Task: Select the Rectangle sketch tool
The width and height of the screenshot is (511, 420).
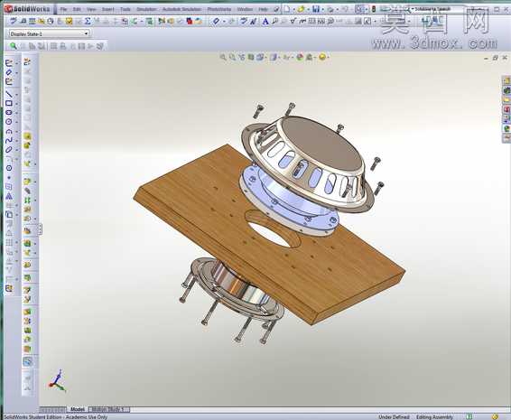Action: [x=9, y=103]
